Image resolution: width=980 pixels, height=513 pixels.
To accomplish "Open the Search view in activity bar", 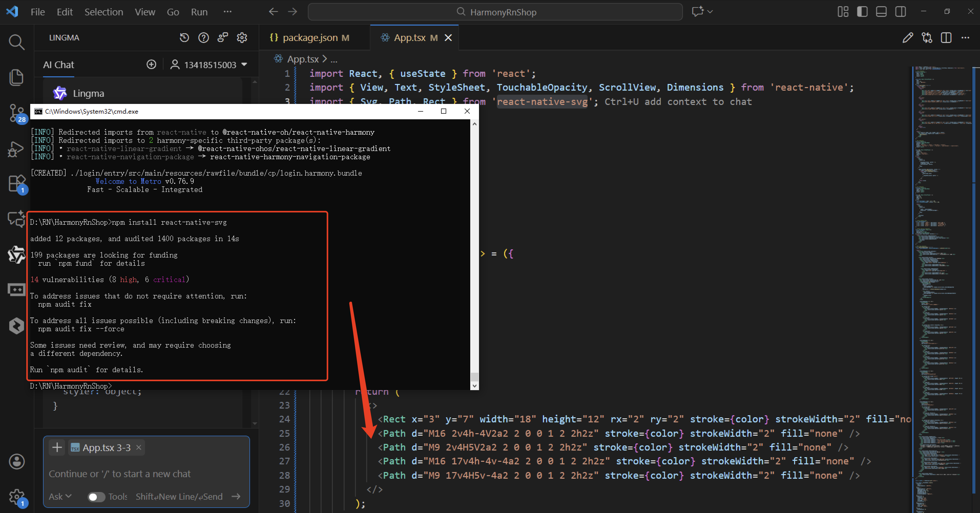I will pos(16,42).
